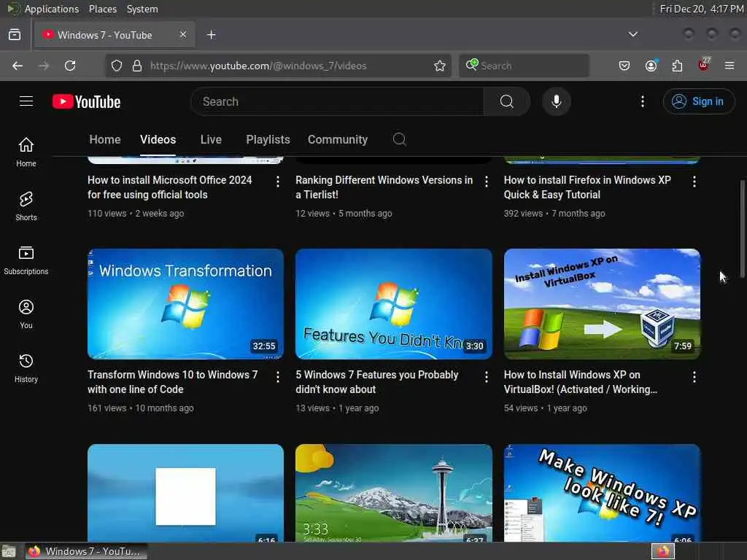Click the Firefox taskbar window button

tap(86, 551)
